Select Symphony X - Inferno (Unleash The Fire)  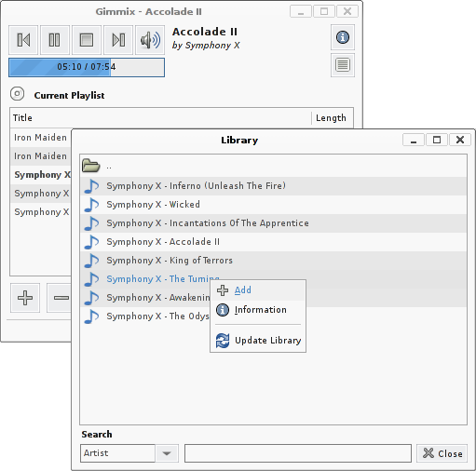click(273, 186)
